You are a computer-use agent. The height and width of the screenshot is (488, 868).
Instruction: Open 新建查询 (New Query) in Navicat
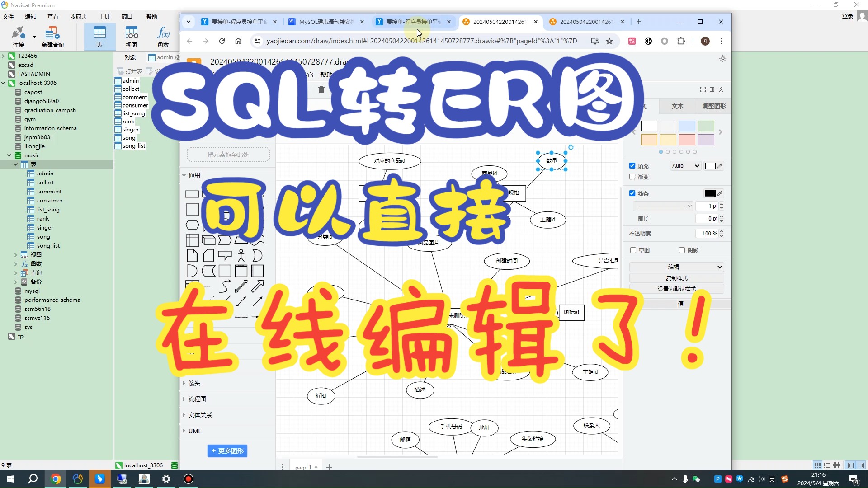pos(52,37)
